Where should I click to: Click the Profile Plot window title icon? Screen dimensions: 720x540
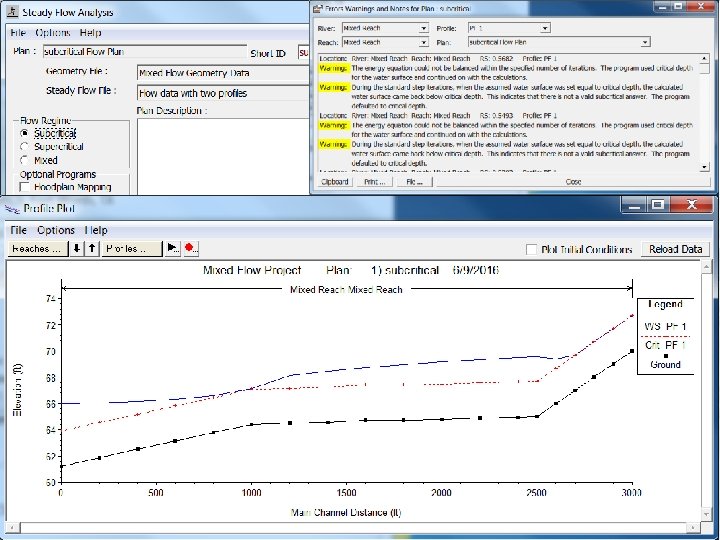click(12, 209)
